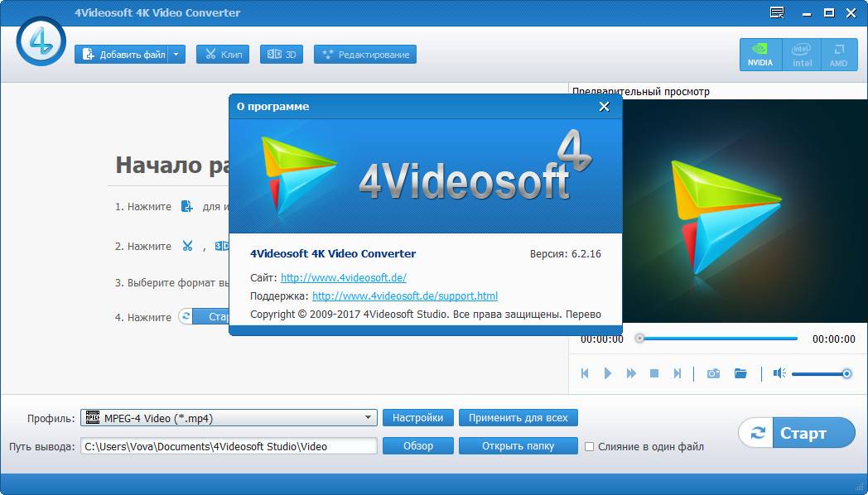Mute the preview audio speaker icon
The height and width of the screenshot is (495, 868).
point(779,374)
